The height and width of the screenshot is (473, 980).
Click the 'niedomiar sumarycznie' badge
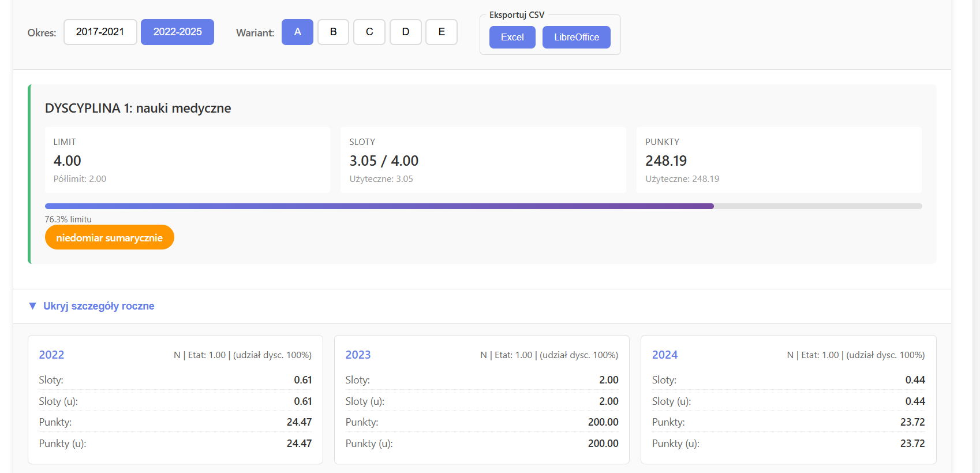click(x=109, y=237)
